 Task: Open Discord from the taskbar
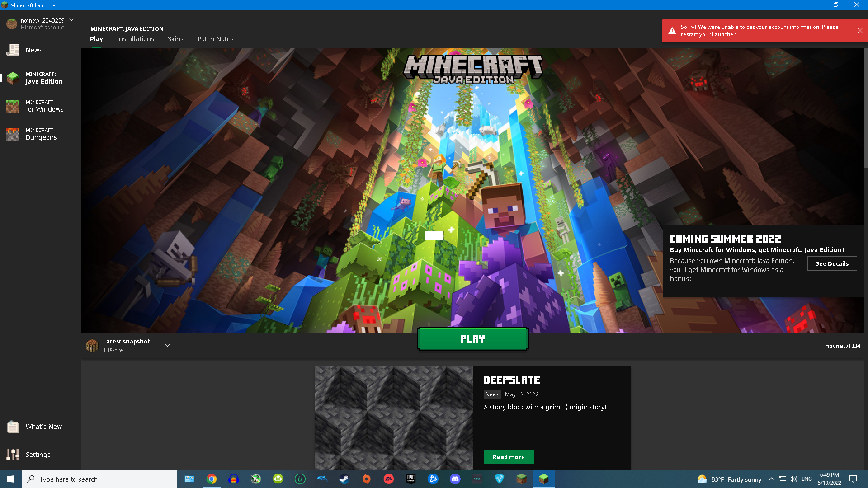click(455, 479)
